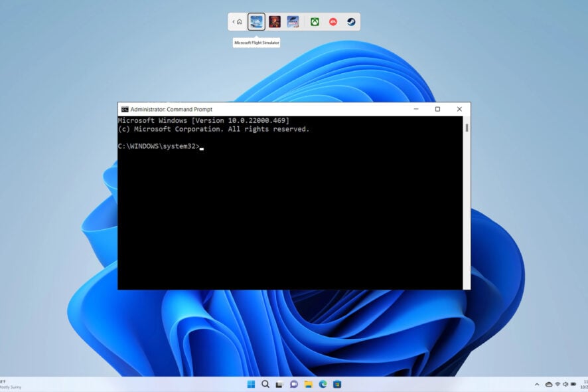
Task: Open the weather widget showing Mostly Sunny
Action: 10,384
